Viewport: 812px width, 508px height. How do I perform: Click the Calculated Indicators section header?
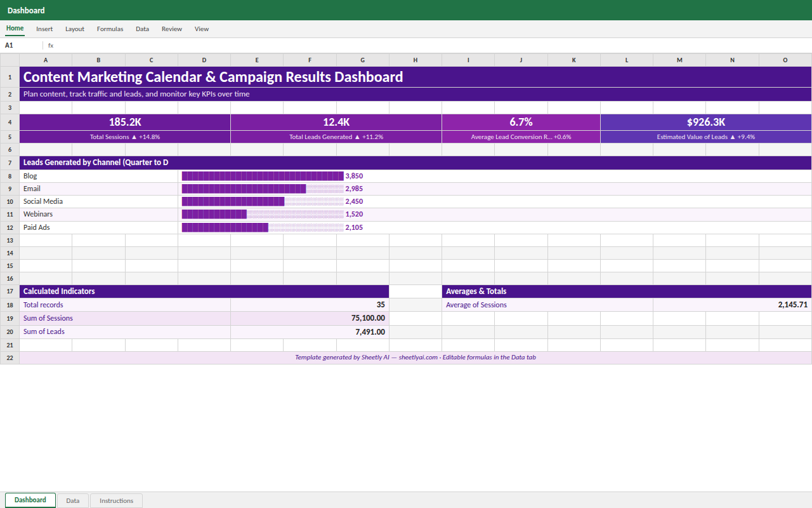[x=204, y=291]
